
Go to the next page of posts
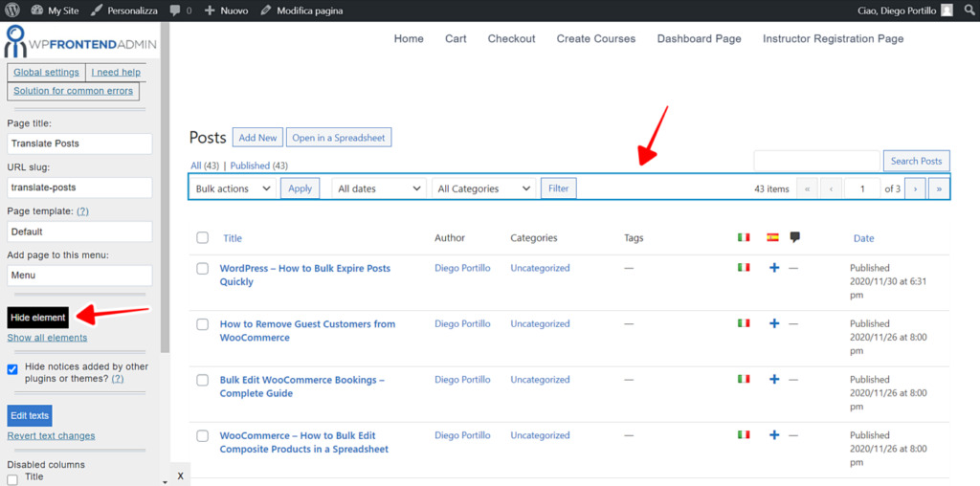915,188
